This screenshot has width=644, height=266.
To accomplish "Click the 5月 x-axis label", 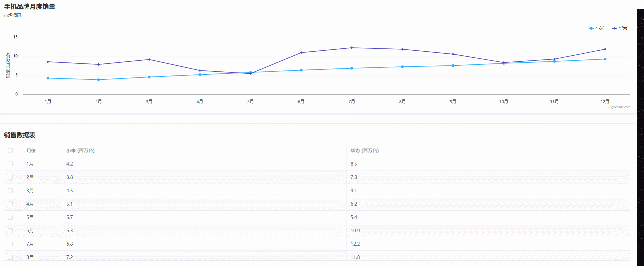I will pos(250,101).
